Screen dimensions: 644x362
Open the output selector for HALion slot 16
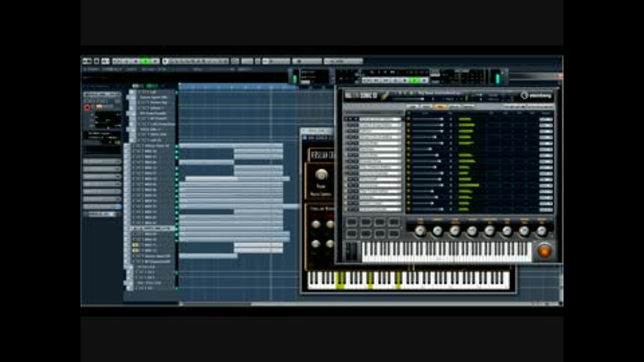[x=546, y=209]
